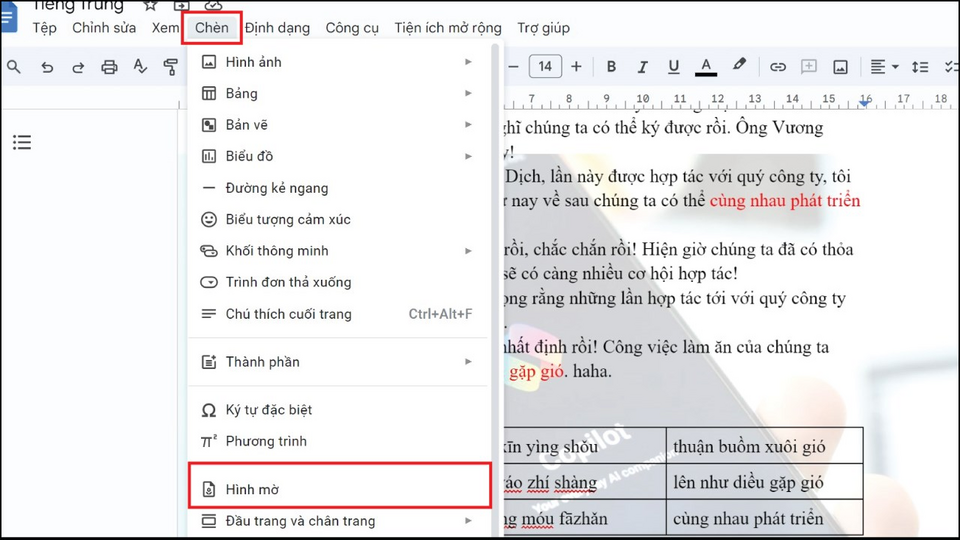This screenshot has width=960, height=540.
Task: Click the insert link icon in the toolbar
Action: 777,67
